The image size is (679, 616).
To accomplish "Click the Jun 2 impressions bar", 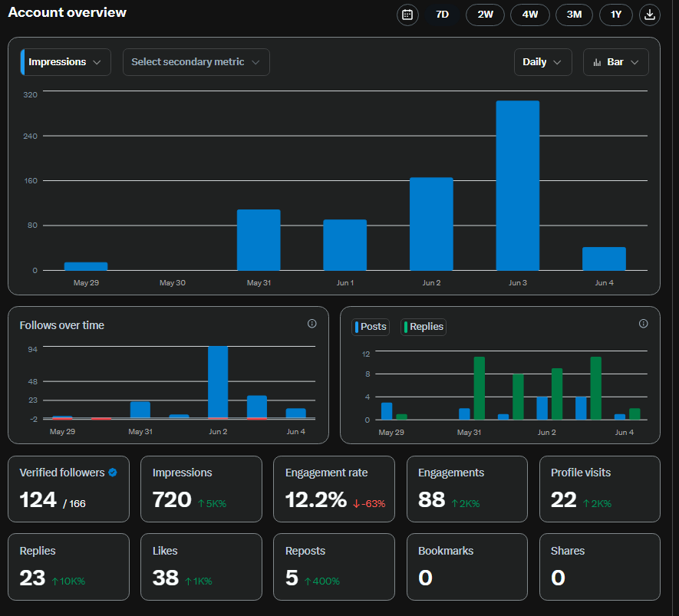I will click(x=431, y=224).
